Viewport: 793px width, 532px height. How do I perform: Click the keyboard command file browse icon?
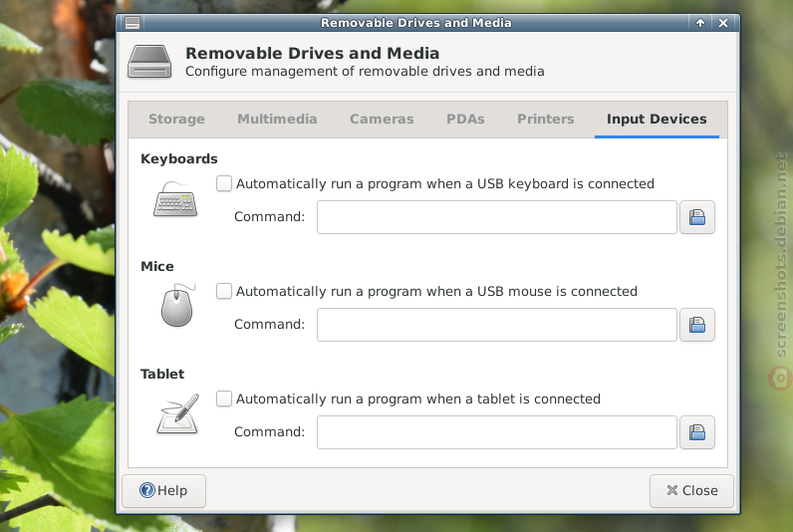click(x=697, y=217)
